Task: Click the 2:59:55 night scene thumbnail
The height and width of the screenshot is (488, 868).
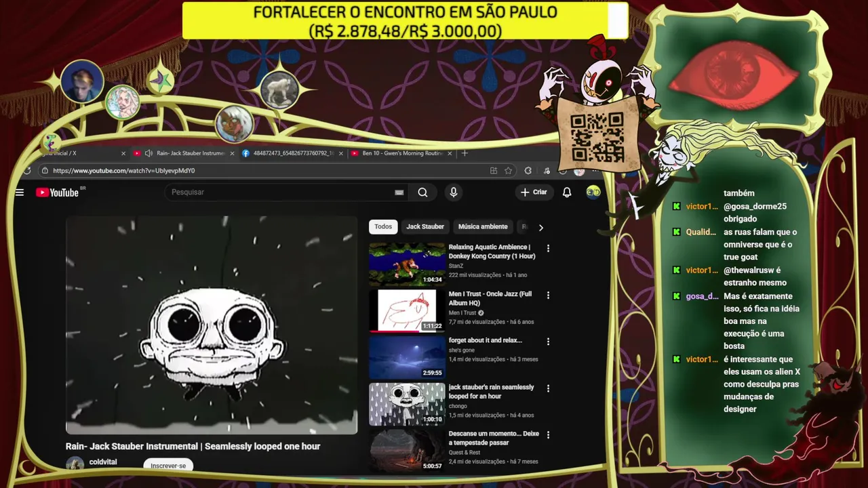Action: point(407,357)
